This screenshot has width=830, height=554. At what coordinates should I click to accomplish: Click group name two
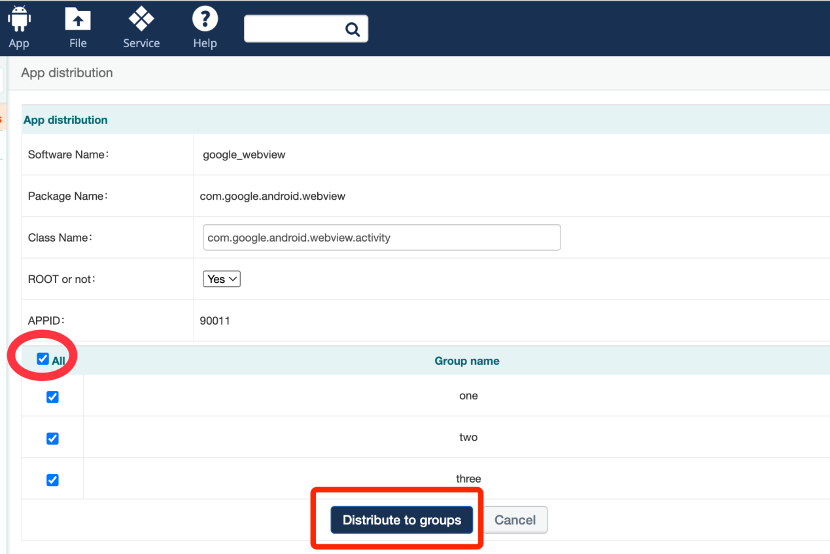[468, 437]
